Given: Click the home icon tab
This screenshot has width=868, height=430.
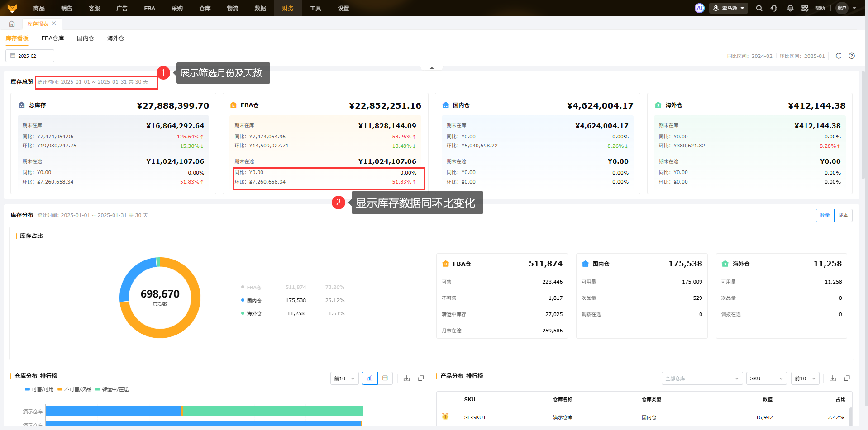Looking at the screenshot, I should (12, 24).
